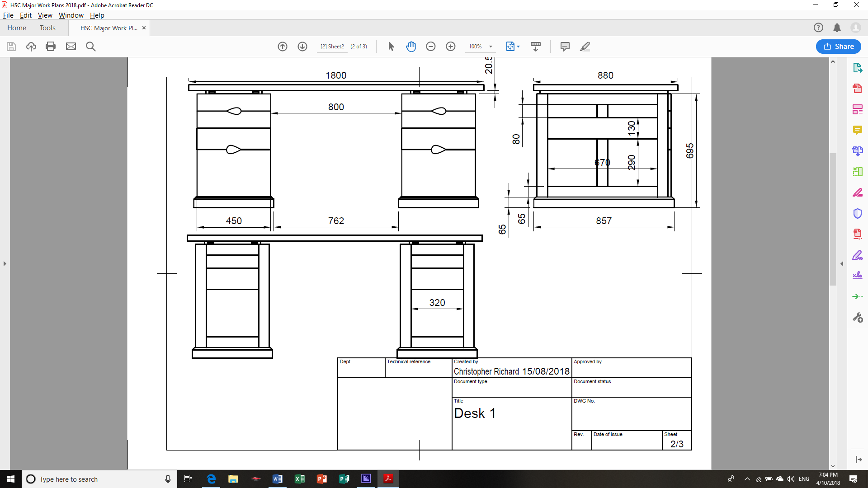
Task: Zoom in with plus icon
Action: click(x=451, y=47)
